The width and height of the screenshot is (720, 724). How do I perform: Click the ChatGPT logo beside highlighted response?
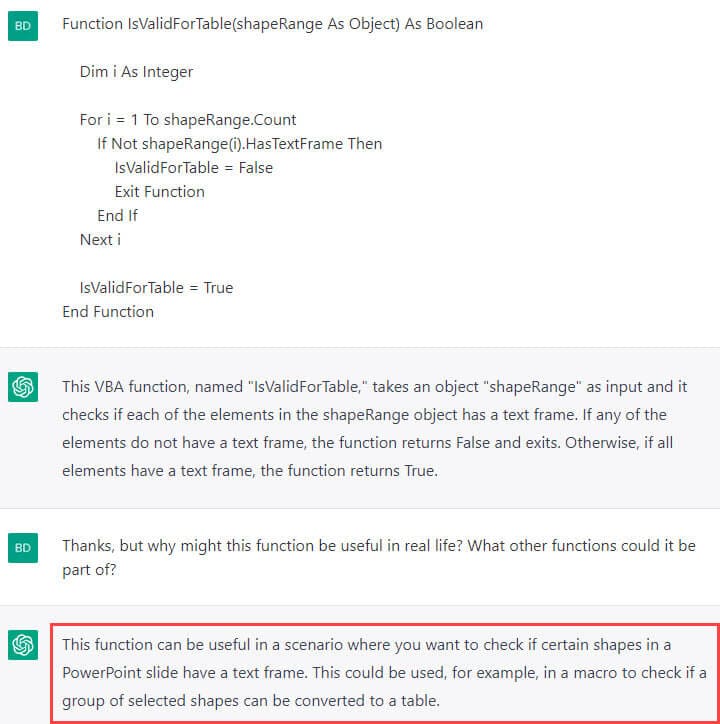pos(23,645)
